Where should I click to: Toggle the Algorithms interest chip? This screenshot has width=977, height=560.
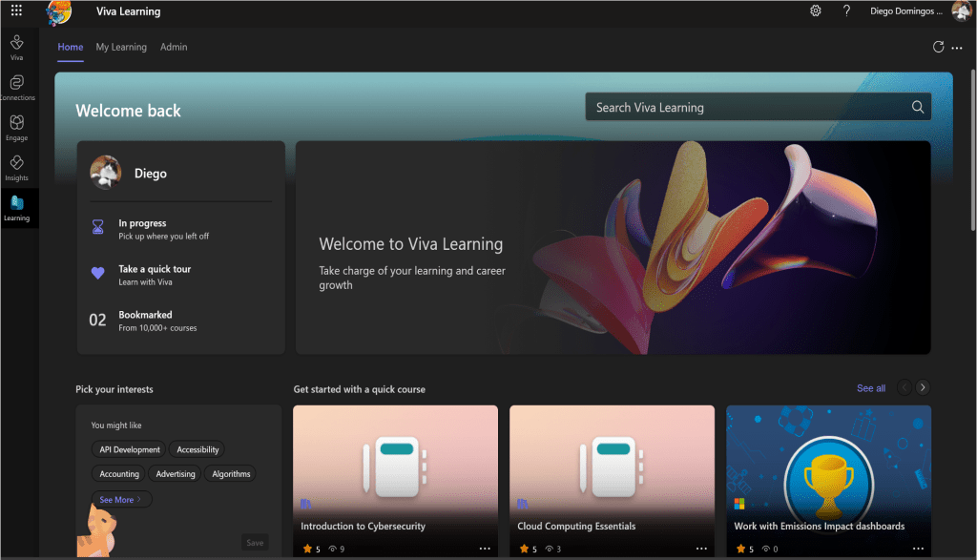[231, 474]
